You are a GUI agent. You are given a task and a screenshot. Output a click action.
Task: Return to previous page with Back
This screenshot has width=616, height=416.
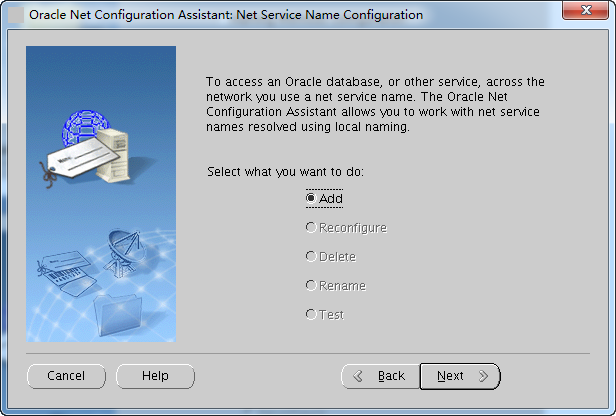381,376
